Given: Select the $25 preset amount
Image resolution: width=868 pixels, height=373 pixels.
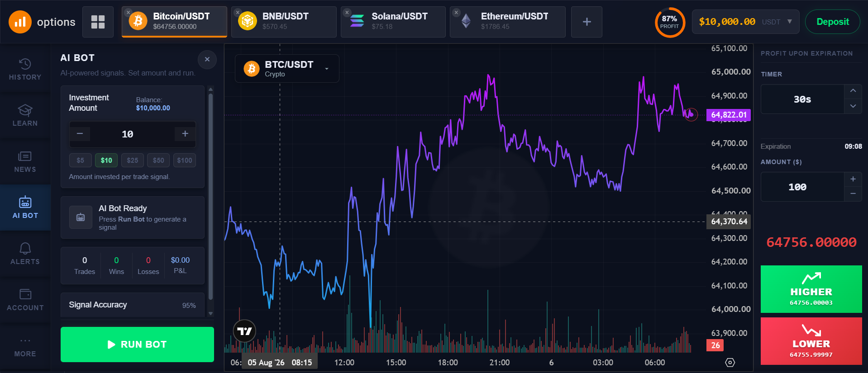Looking at the screenshot, I should 133,160.
